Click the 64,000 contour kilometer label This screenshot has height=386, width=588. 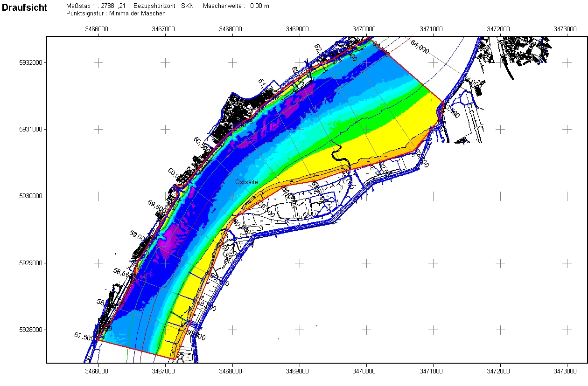420,47
